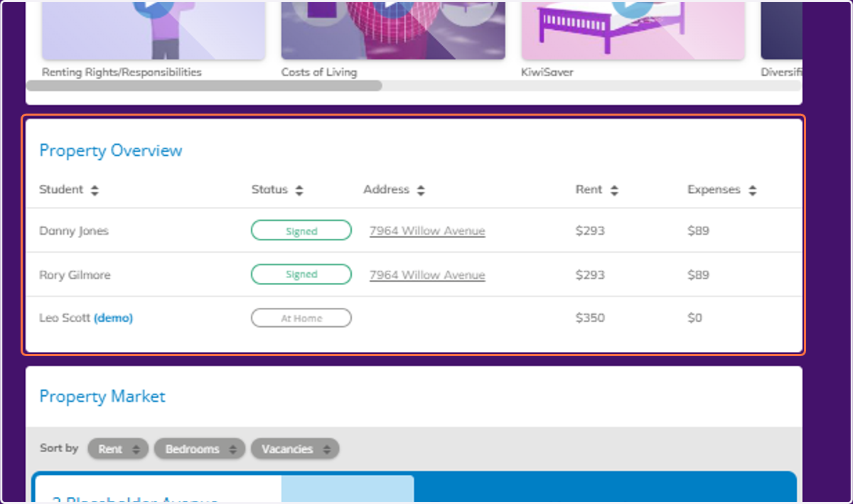Open the Costs of Living video thumbnail
Screen dimensions: 853x504
click(393, 30)
